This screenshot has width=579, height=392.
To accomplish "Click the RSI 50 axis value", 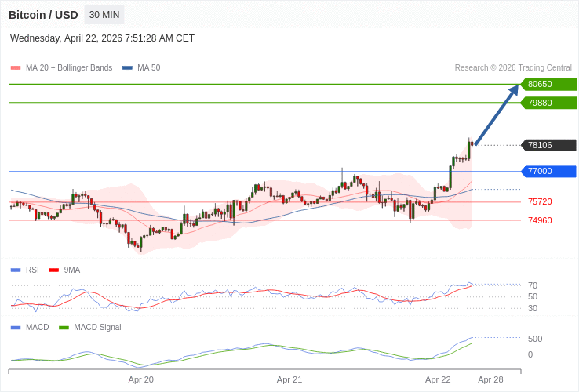I will [533, 297].
